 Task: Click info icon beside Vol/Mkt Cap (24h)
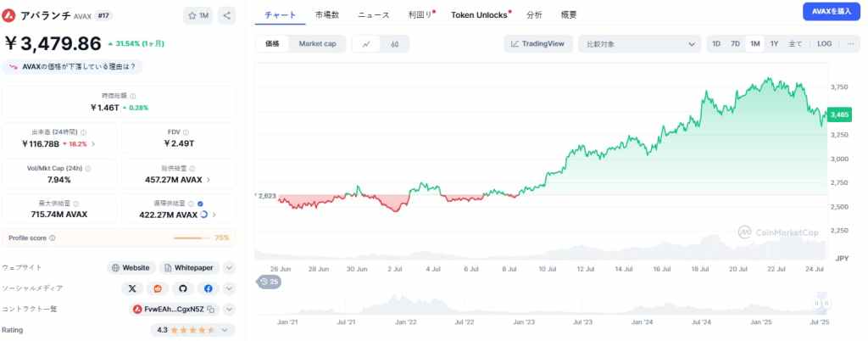point(88,168)
